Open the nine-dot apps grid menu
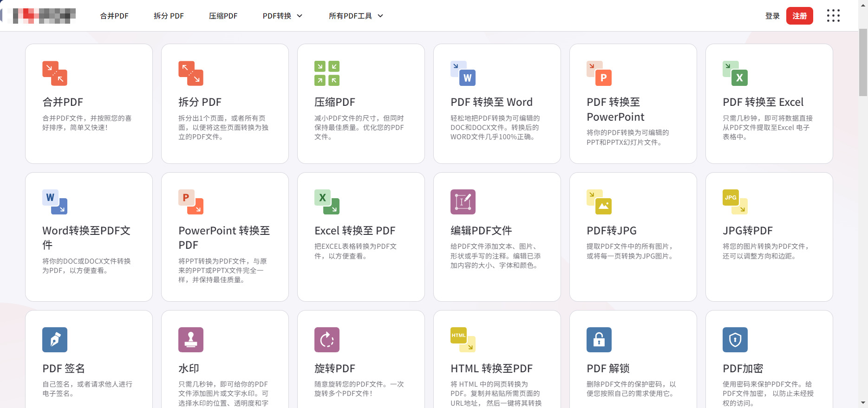This screenshot has height=408, width=868. [x=833, y=16]
